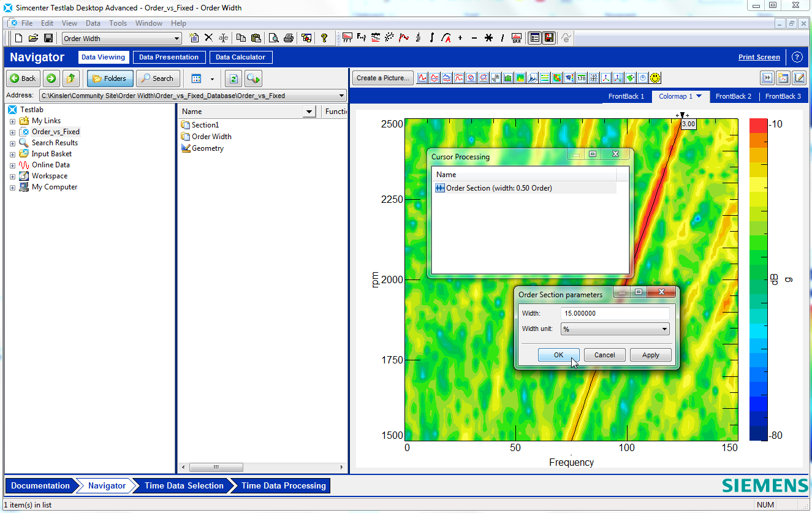812x513 pixels.
Task: Click the Back button in Navigator
Action: point(23,78)
